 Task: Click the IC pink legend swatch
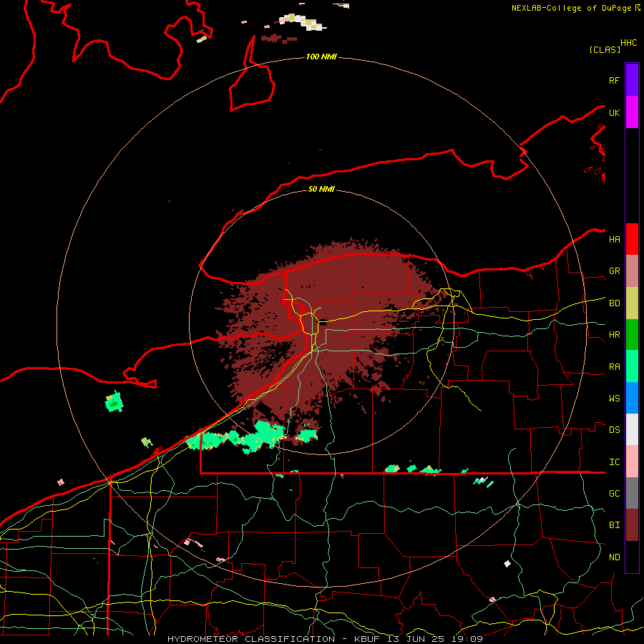point(632,462)
